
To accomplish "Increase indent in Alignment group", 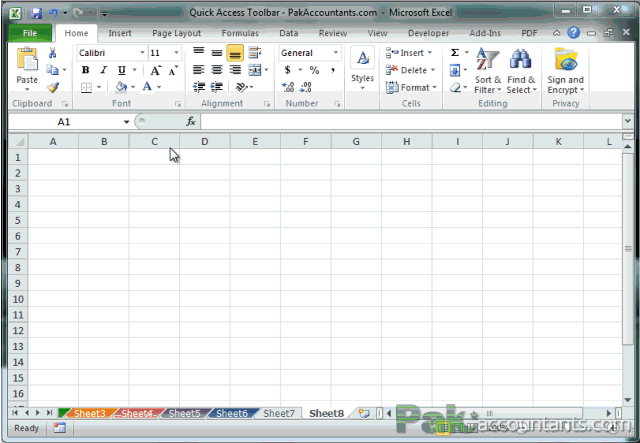I will [217, 87].
